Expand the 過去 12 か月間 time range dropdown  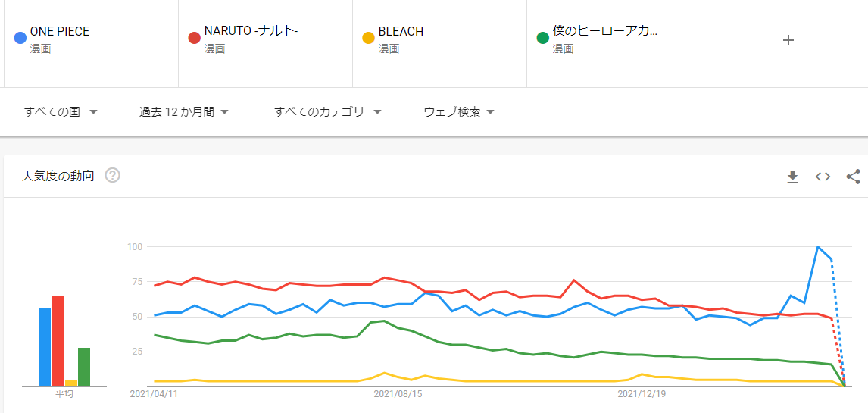[x=184, y=111]
